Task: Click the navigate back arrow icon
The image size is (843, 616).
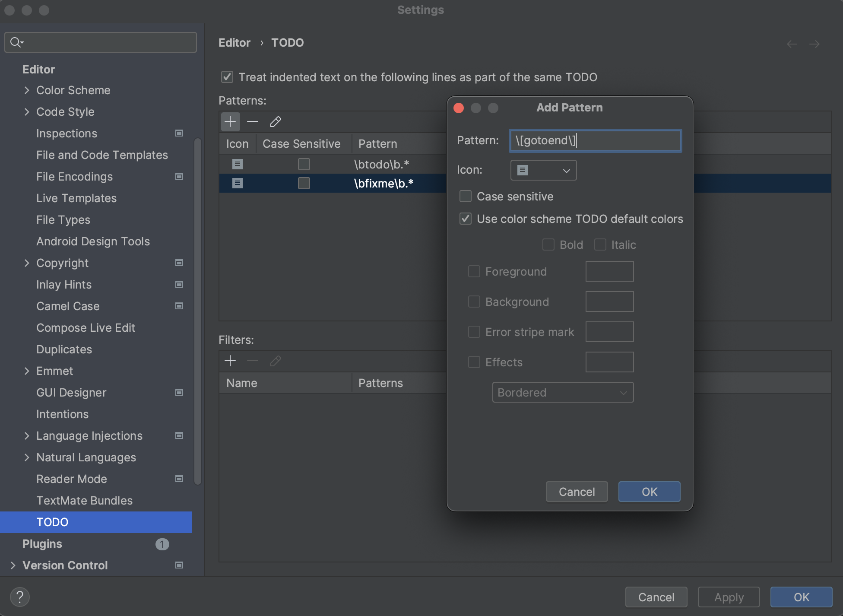Action: click(x=792, y=44)
